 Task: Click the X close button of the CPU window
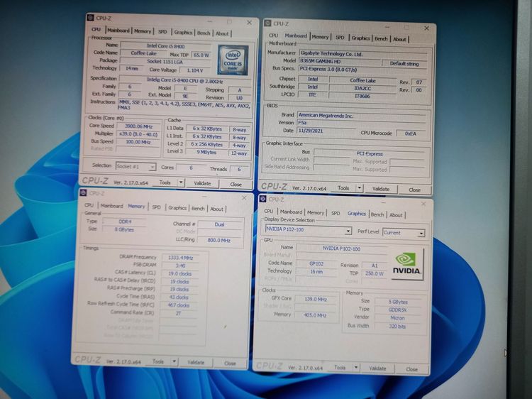click(x=250, y=23)
